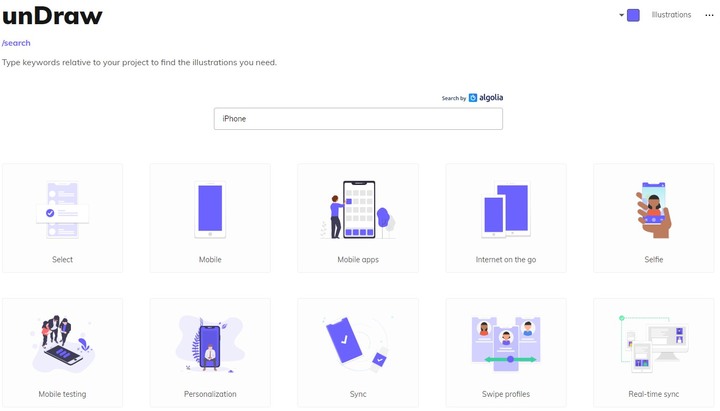Open the Personalization illustration
This screenshot has height=411, width=720.
(x=210, y=353)
